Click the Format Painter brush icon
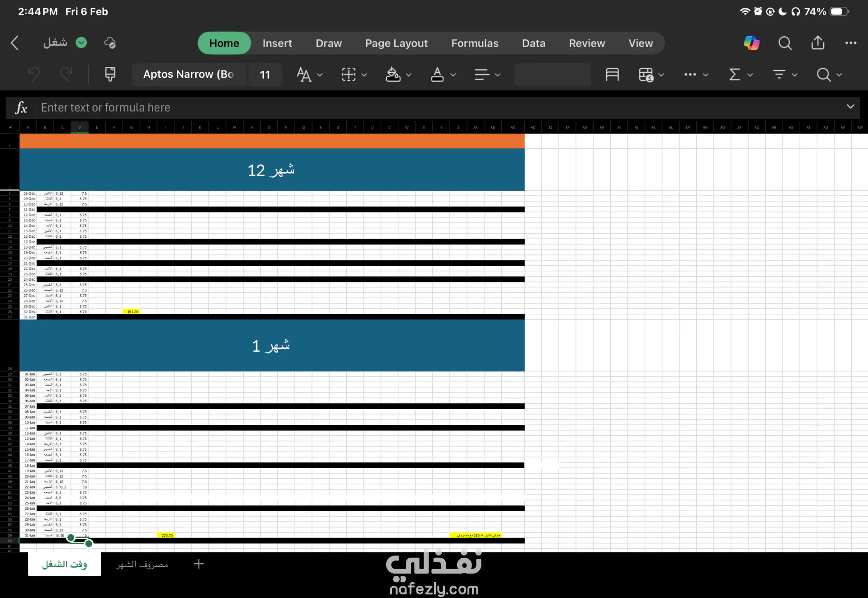Image resolution: width=868 pixels, height=598 pixels. (x=110, y=74)
